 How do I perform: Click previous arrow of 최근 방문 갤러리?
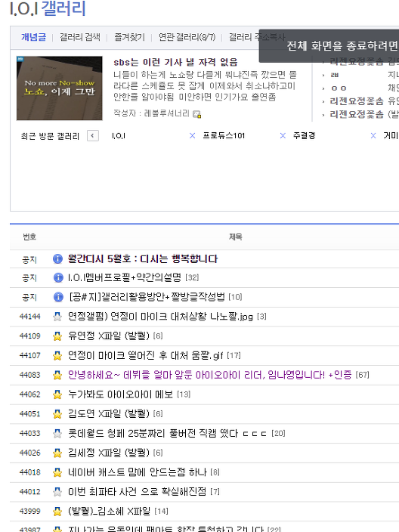(x=93, y=136)
